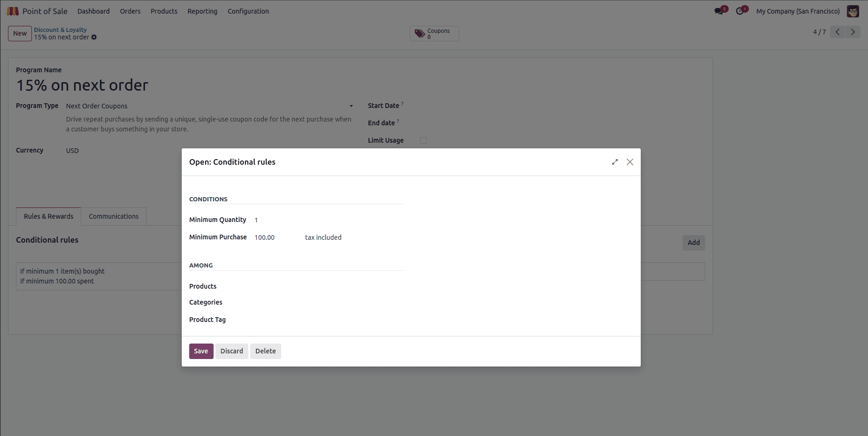
Task: Click the Coupons stat button
Action: tap(434, 34)
